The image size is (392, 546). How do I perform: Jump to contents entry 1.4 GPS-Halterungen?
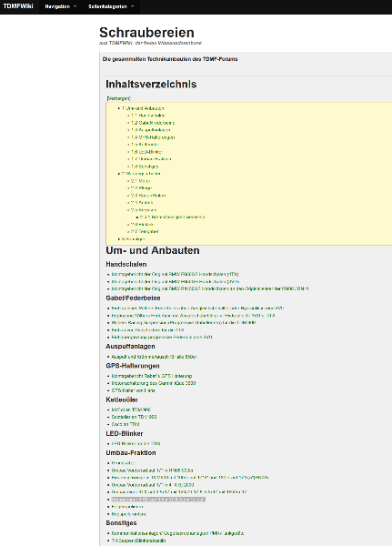pyautogui.click(x=153, y=137)
